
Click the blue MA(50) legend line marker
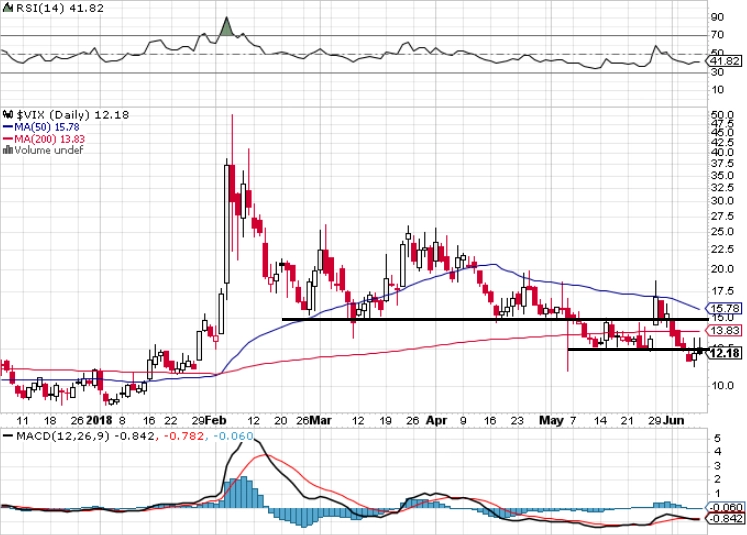coord(8,127)
